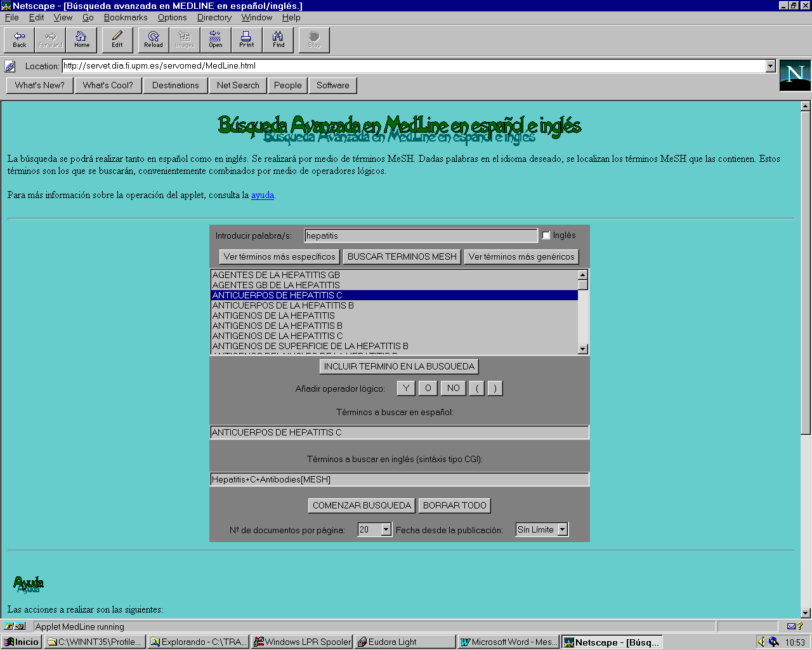This screenshot has height=650, width=812.
Task: Click the Netscape N logo
Action: pos(795,75)
